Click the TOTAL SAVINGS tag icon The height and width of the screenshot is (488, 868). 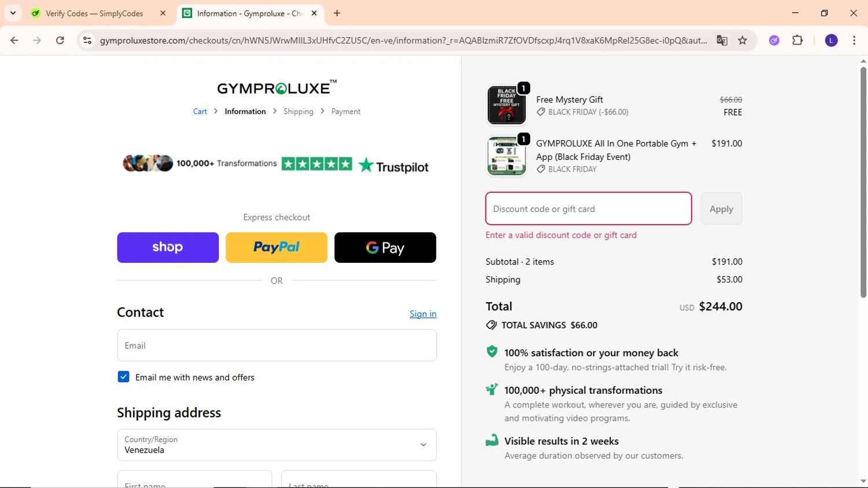pyautogui.click(x=491, y=325)
